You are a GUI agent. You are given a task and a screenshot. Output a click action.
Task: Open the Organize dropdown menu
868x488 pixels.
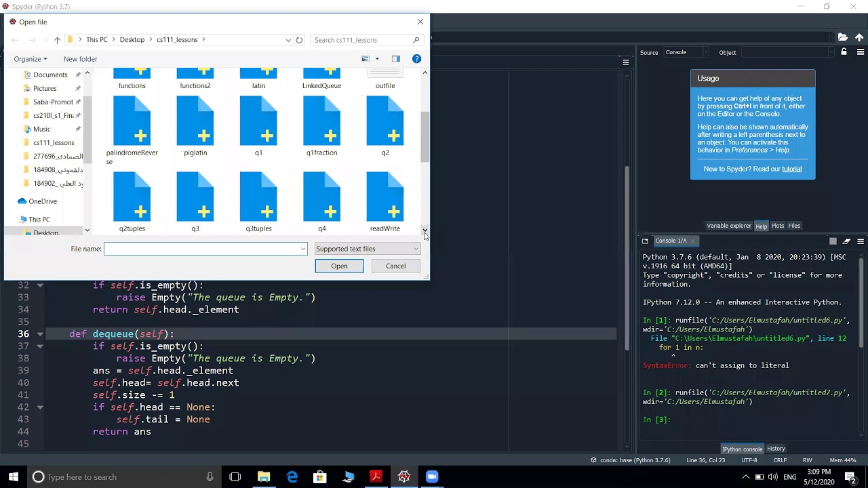[31, 59]
